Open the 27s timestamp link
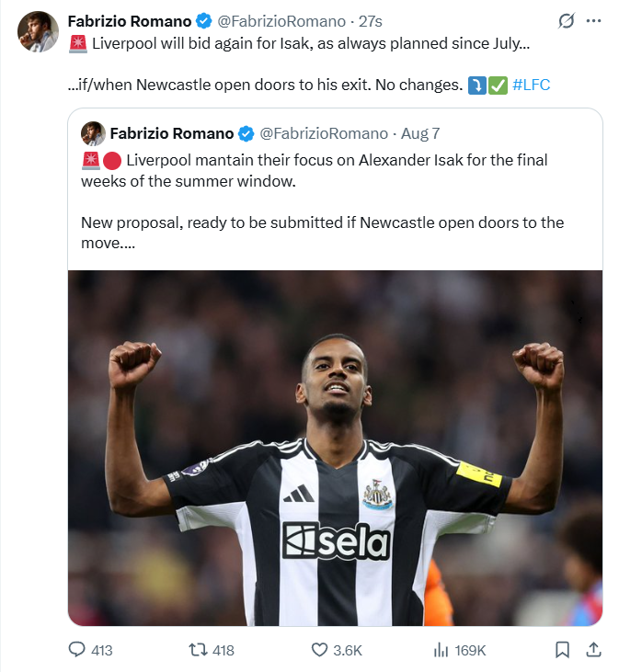Viewport: 619px width, 672px height. click(370, 20)
